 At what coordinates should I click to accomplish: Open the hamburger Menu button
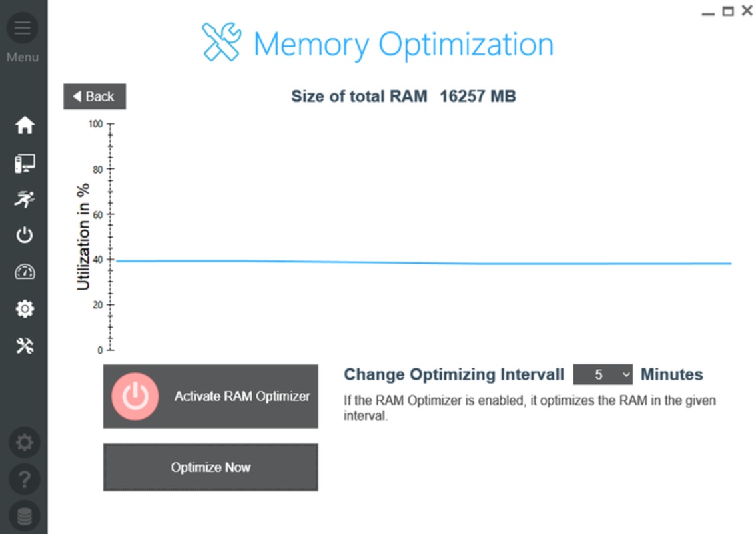tap(23, 28)
